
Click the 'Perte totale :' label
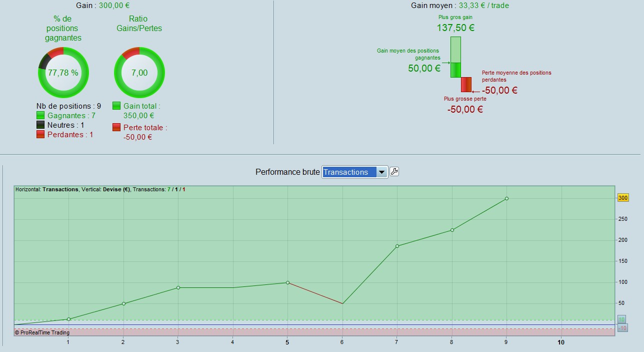pos(145,128)
